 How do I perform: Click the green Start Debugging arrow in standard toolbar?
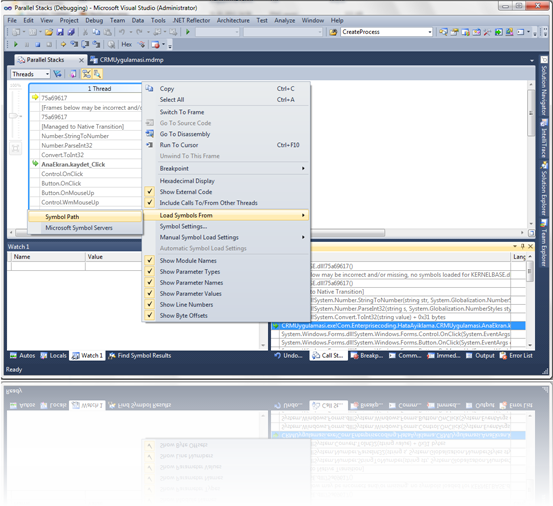coord(188,32)
